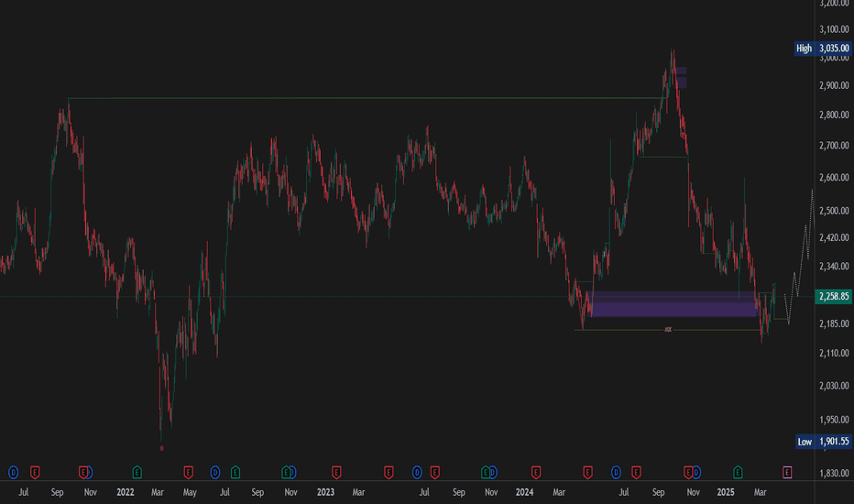Click the 2023 year label on time axis

click(x=325, y=492)
